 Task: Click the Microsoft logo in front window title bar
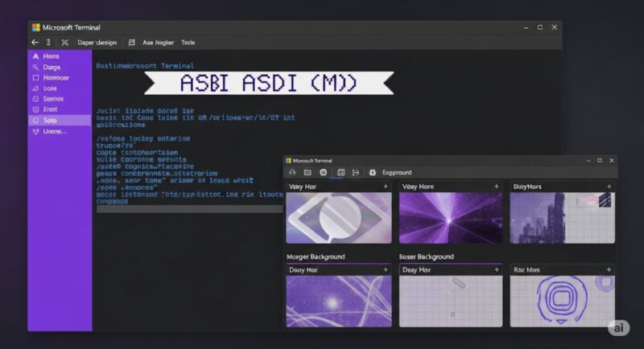click(x=289, y=161)
